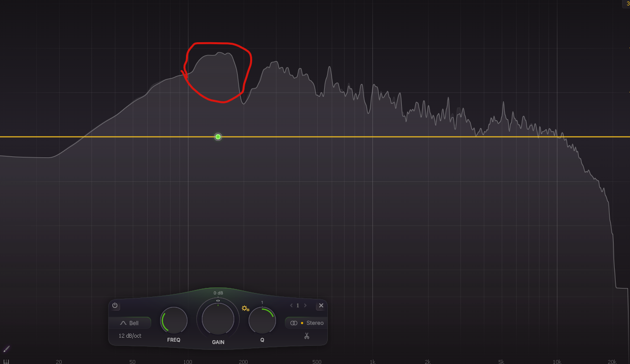Toggle the piano keyboard display icon

6,361
